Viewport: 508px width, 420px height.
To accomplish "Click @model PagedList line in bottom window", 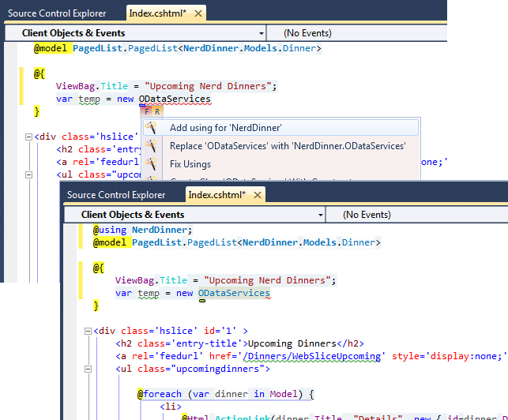I will coord(237,242).
